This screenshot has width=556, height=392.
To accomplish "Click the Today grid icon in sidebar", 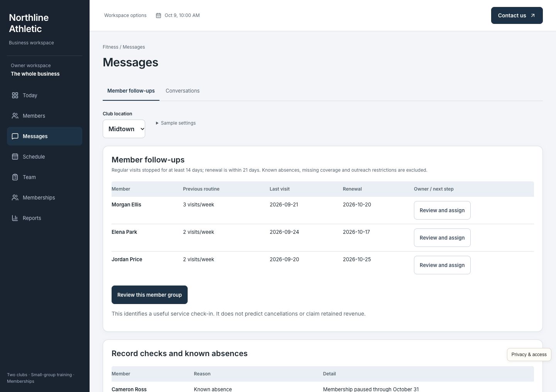I will pyautogui.click(x=15, y=95).
